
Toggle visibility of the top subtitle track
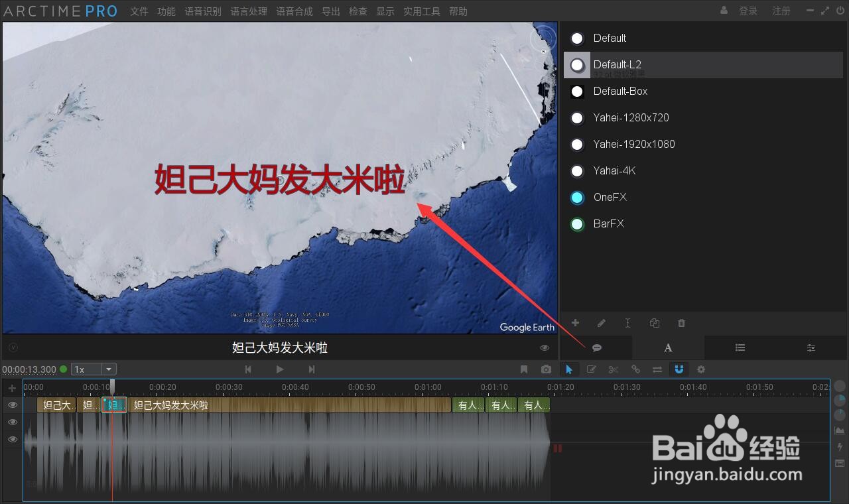tap(13, 405)
